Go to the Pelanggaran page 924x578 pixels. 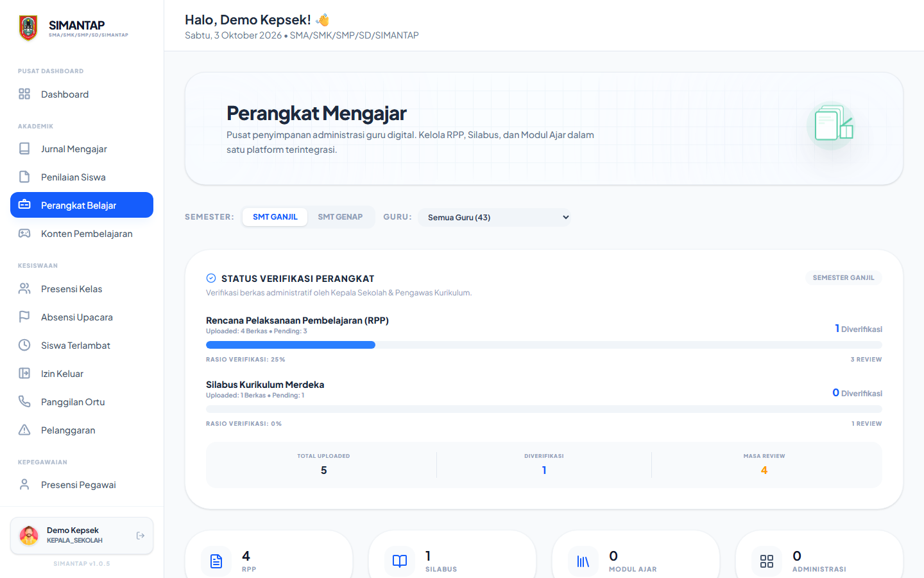tap(81, 430)
